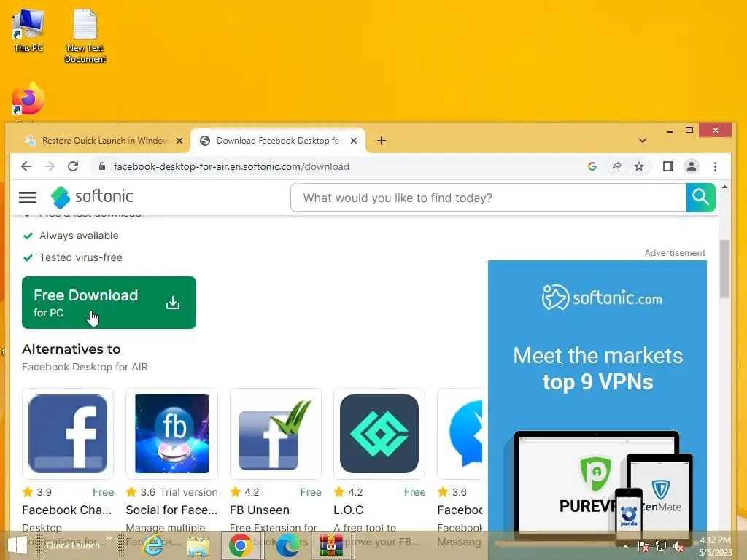
Task: Open new tab with plus button
Action: (x=381, y=141)
